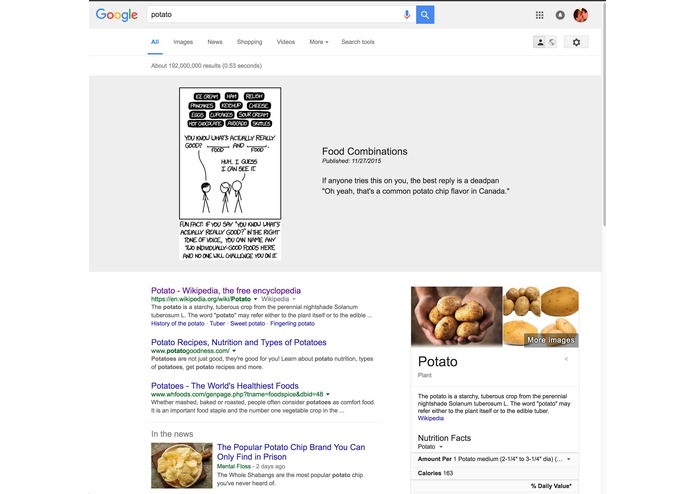Switch to private results person toggle
The image size is (695, 494).
[540, 42]
